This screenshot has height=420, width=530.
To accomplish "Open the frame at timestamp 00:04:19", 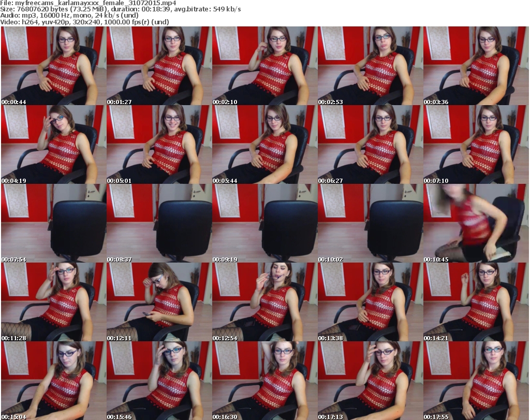I will [53, 144].
